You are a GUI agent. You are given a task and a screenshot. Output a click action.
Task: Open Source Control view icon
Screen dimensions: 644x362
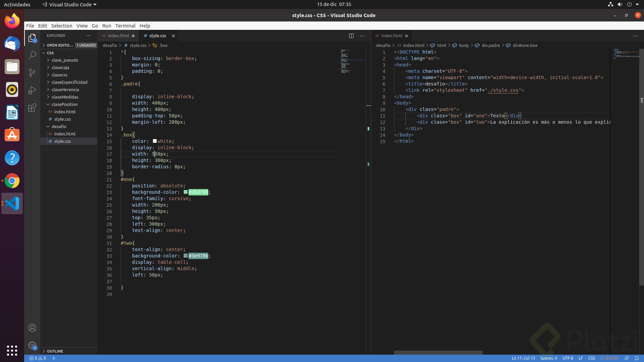click(x=32, y=73)
